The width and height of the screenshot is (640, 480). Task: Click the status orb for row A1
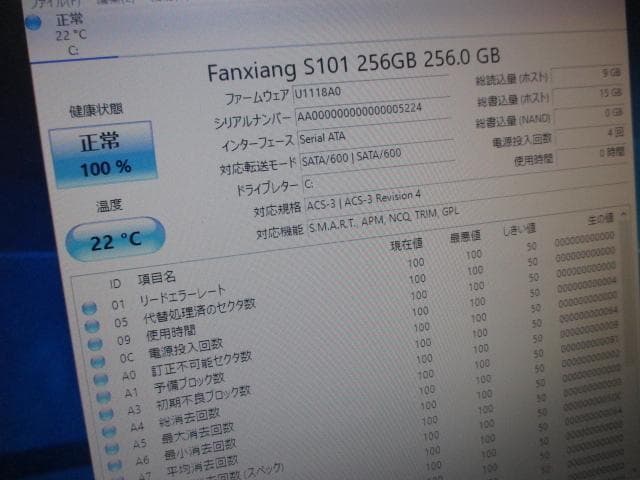[x=104, y=396]
